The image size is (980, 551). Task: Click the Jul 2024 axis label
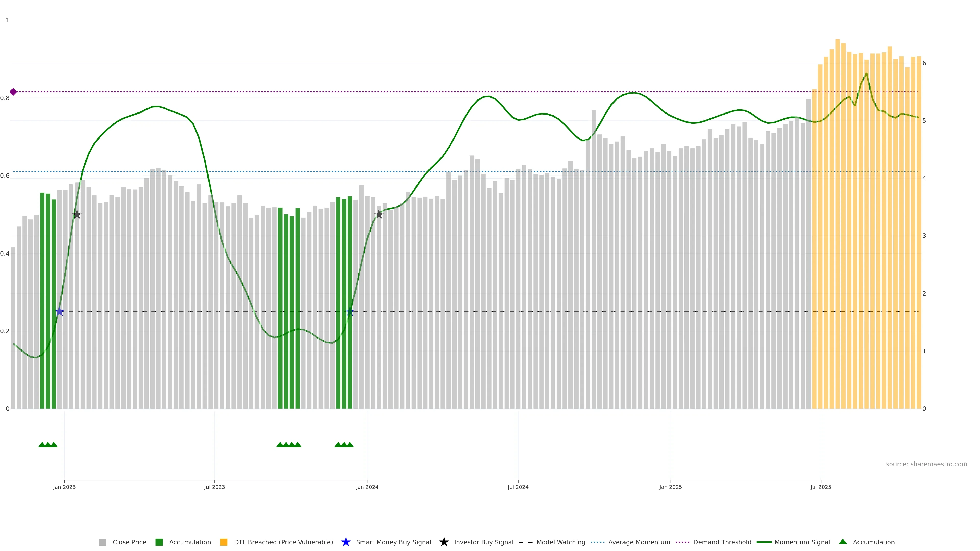(x=518, y=487)
